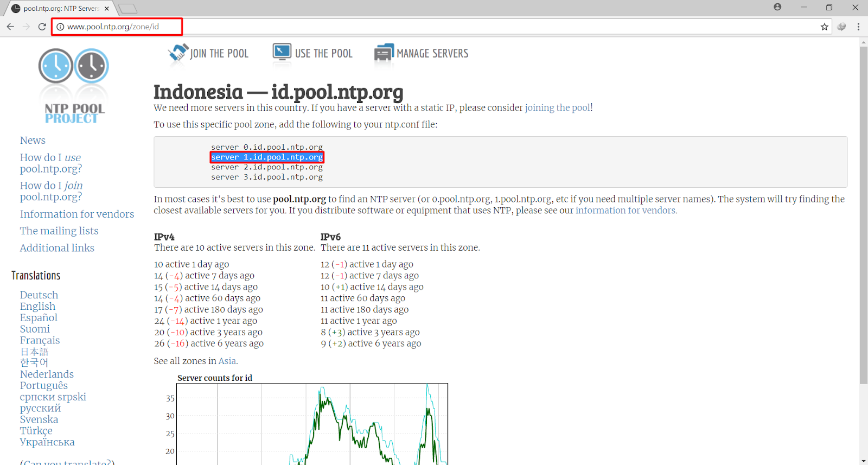Image resolution: width=868 pixels, height=465 pixels.
Task: Open Information for vendors sidebar link
Action: (77, 214)
